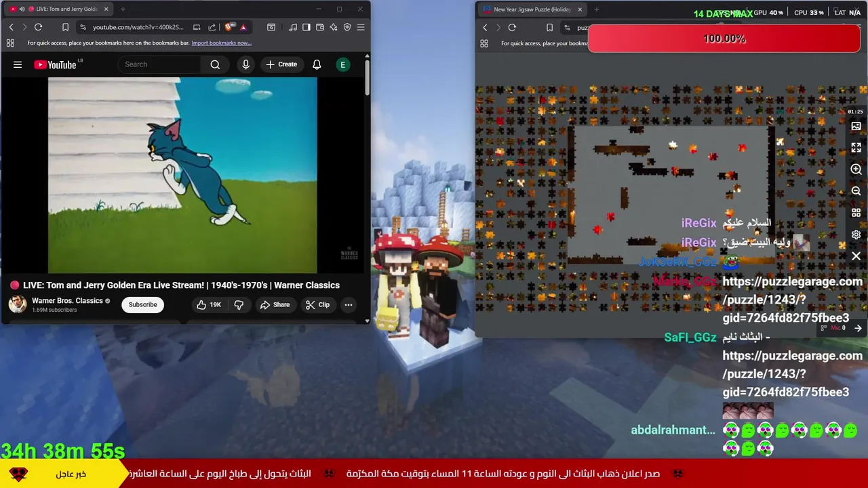This screenshot has height=488, width=868.
Task: Open puzzle settings gear
Action: [x=856, y=235]
